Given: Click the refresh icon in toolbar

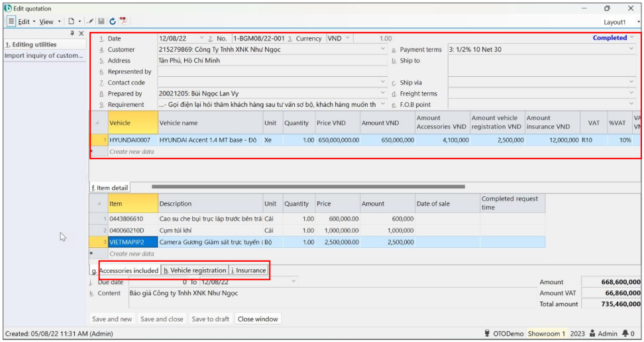Looking at the screenshot, I should point(112,21).
